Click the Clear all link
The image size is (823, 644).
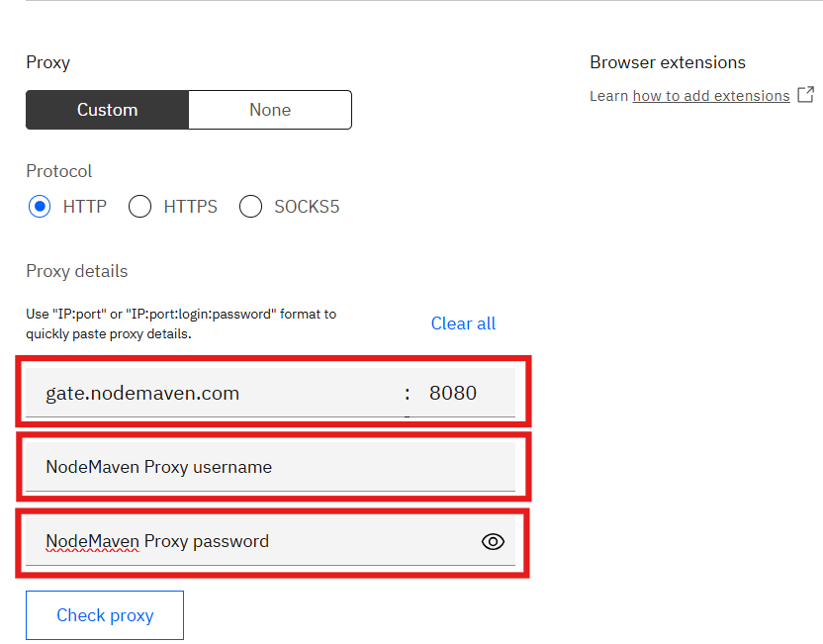tap(463, 323)
